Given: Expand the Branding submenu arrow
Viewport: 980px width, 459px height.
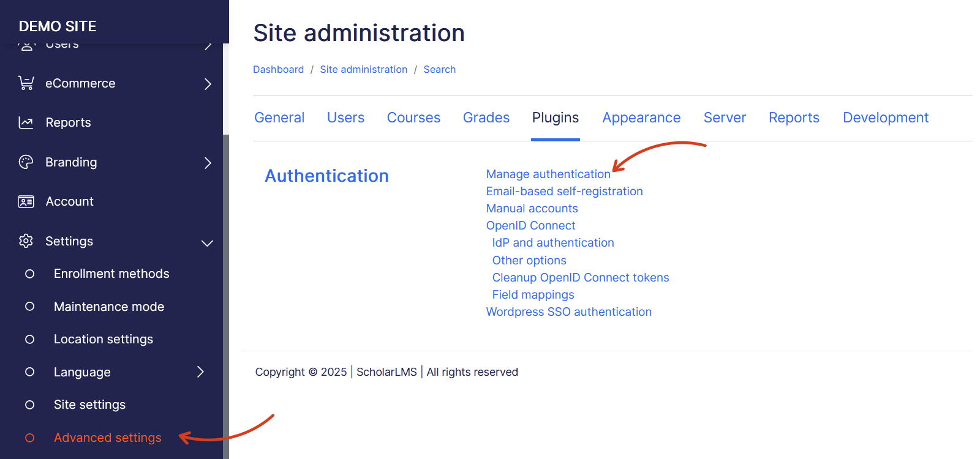Looking at the screenshot, I should [x=208, y=163].
